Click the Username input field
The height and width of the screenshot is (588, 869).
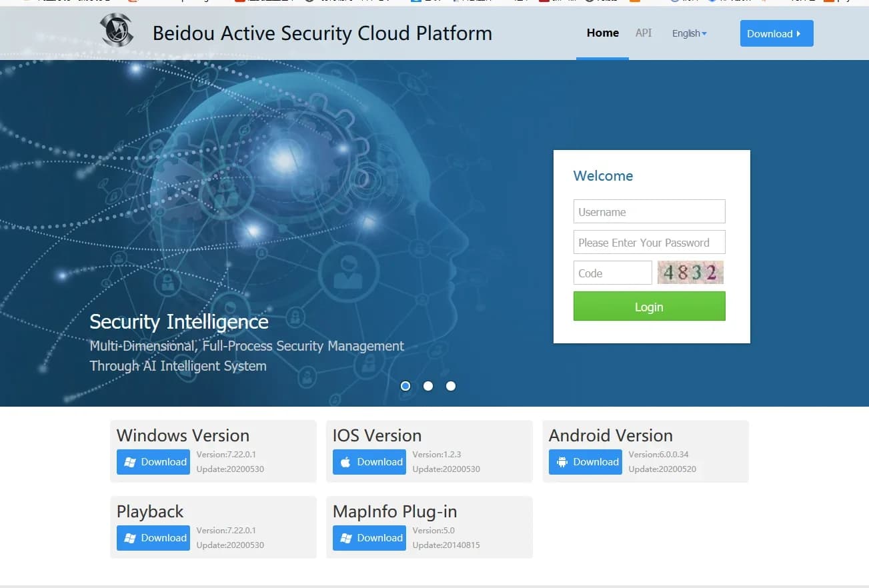[x=649, y=212]
